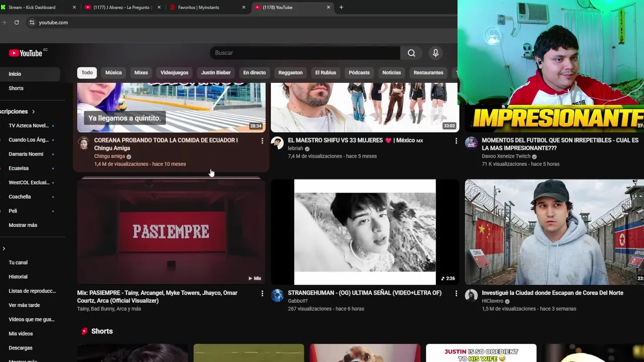
Task: Open Vídeos que me gustan in sidebar
Action: [x=31, y=319]
